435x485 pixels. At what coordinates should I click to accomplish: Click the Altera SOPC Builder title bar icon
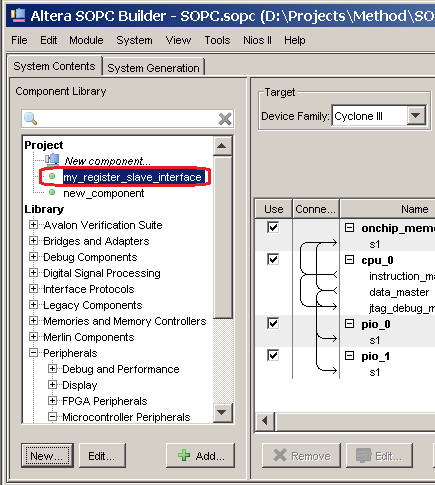click(x=18, y=15)
